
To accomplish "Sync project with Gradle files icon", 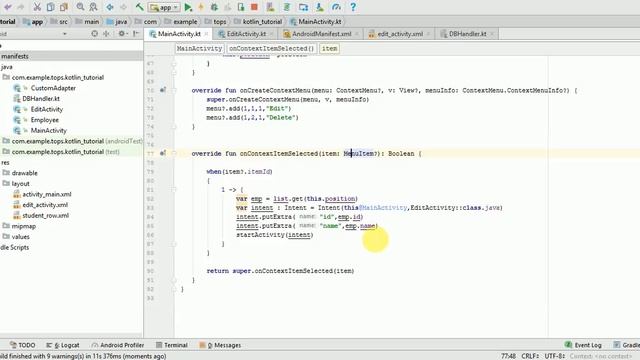I will (287, 7).
